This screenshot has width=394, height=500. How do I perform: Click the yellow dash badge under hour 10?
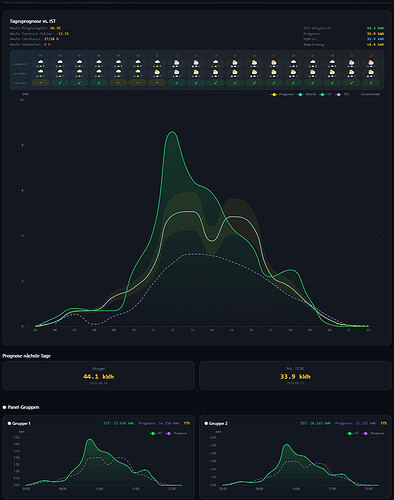click(138, 83)
